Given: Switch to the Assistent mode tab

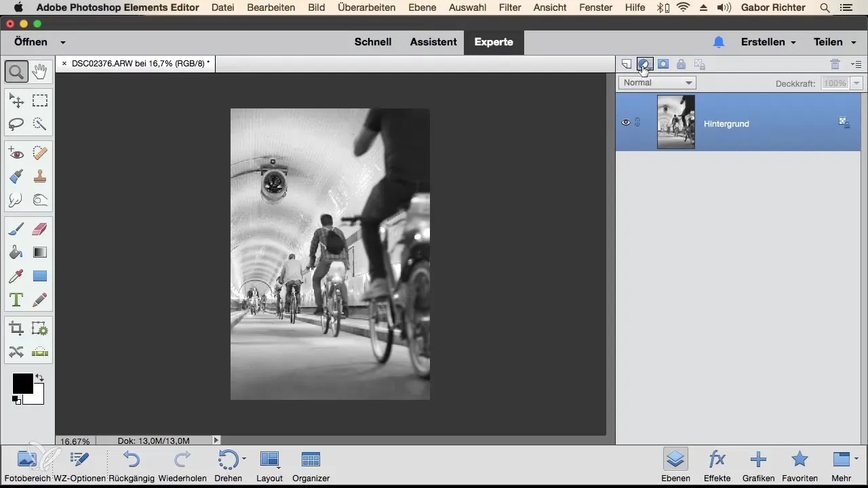Looking at the screenshot, I should [x=433, y=42].
